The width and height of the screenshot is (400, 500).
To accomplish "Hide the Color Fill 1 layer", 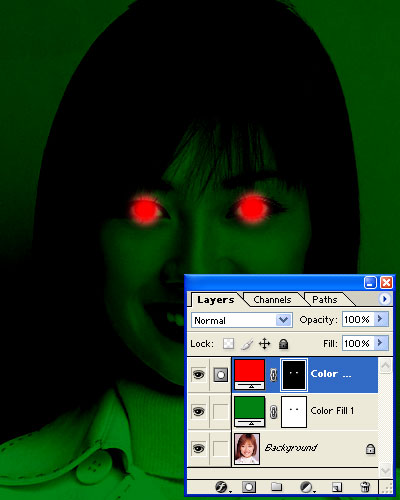I will [198, 412].
